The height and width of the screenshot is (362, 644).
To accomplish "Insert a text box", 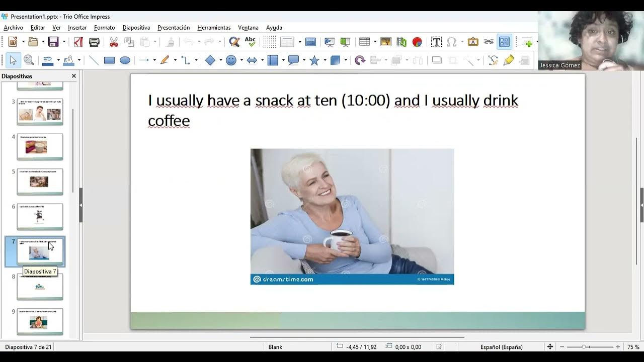I will (436, 42).
